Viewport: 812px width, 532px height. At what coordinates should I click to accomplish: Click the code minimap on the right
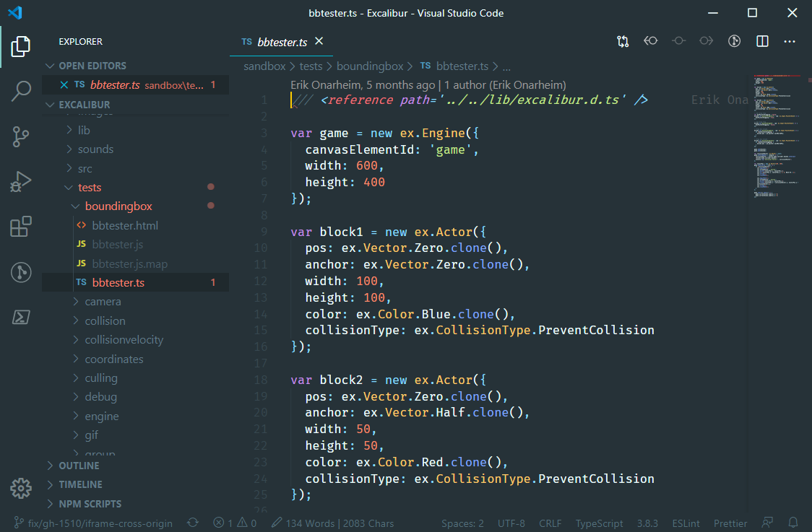[x=777, y=137]
